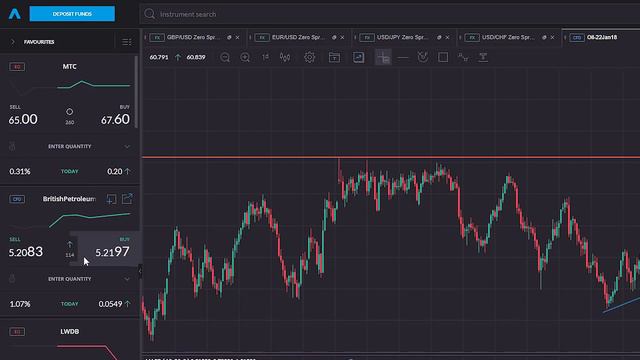
Task: Open the chart timeframe selector
Action: pos(265,57)
